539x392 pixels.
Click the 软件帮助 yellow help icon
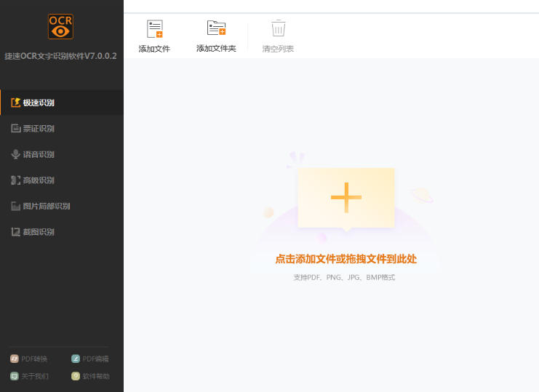click(76, 376)
